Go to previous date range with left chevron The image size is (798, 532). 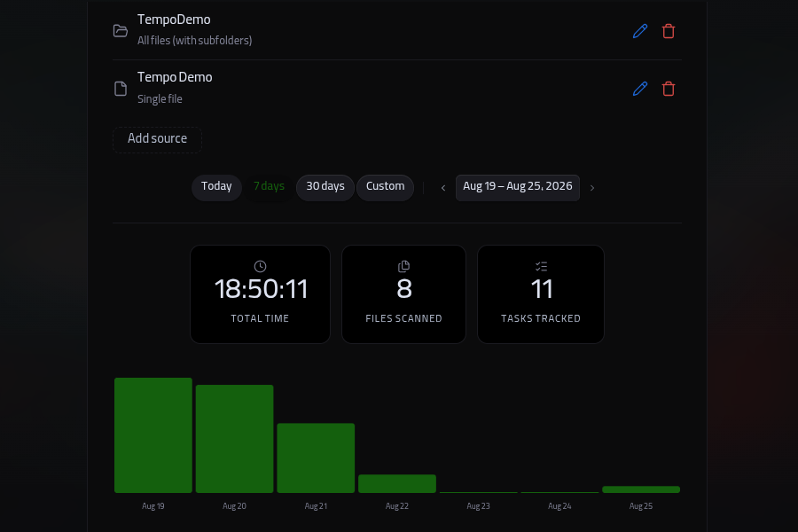coord(443,188)
